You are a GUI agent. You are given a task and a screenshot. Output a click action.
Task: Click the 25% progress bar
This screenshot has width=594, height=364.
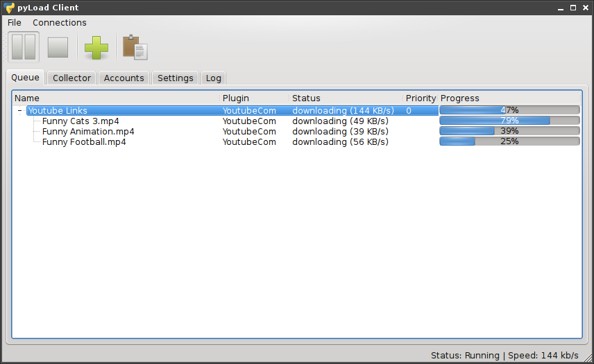tap(509, 141)
